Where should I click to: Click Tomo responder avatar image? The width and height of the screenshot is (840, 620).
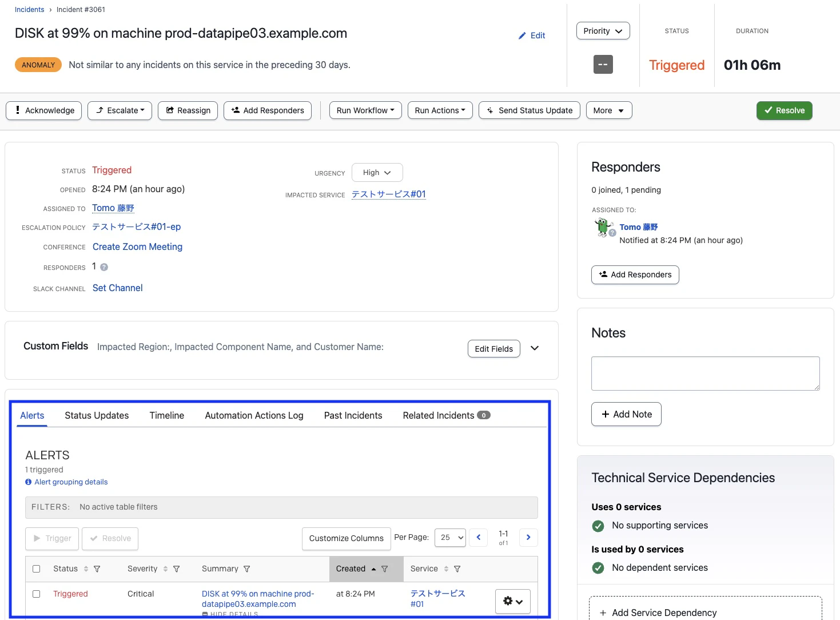tap(603, 227)
